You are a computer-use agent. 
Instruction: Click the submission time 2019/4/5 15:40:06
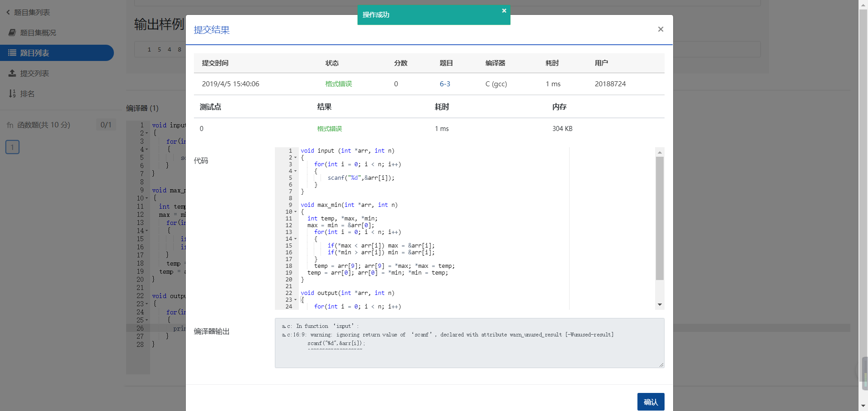(231, 84)
